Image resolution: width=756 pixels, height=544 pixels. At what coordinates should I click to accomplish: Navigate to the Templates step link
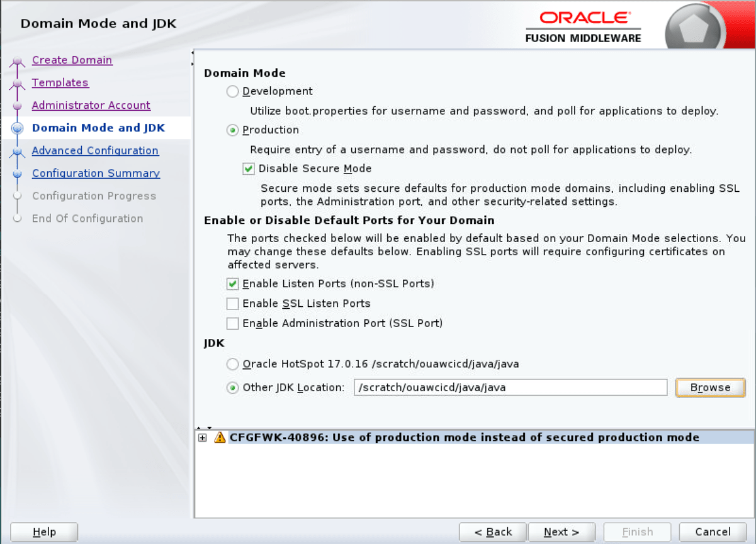[60, 82]
